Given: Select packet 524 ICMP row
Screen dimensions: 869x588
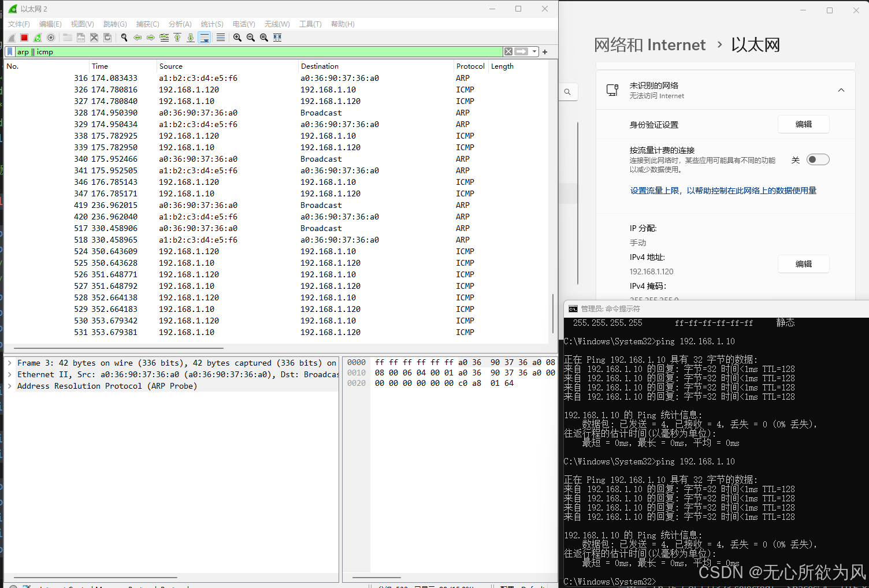Looking at the screenshot, I should [x=276, y=251].
